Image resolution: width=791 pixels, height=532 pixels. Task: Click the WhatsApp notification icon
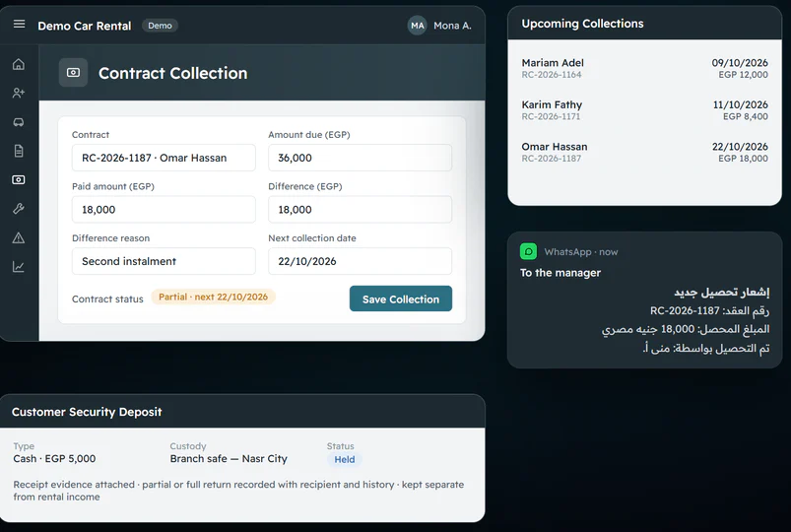(x=528, y=251)
